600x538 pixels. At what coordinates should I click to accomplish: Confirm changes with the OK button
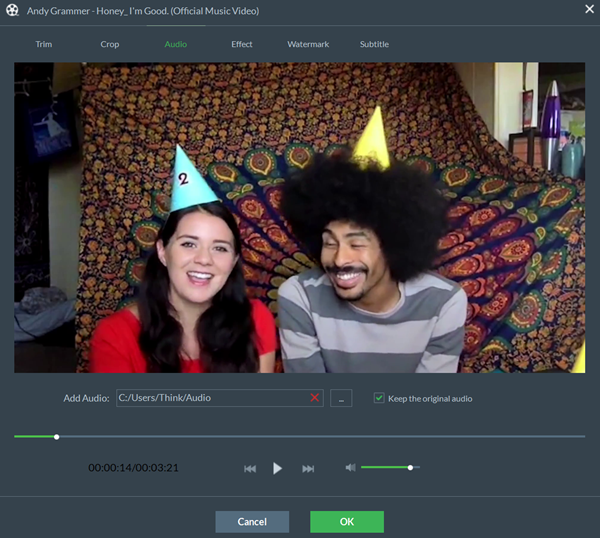click(347, 522)
